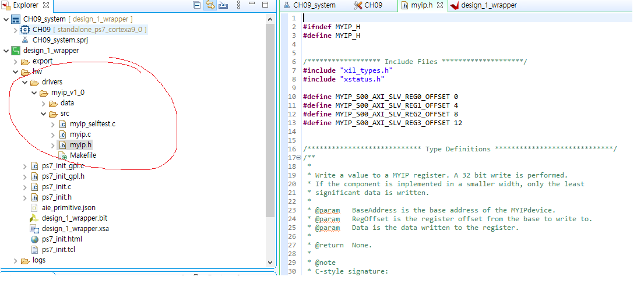Click the export folder icon
The image size is (644, 305).
[26, 62]
